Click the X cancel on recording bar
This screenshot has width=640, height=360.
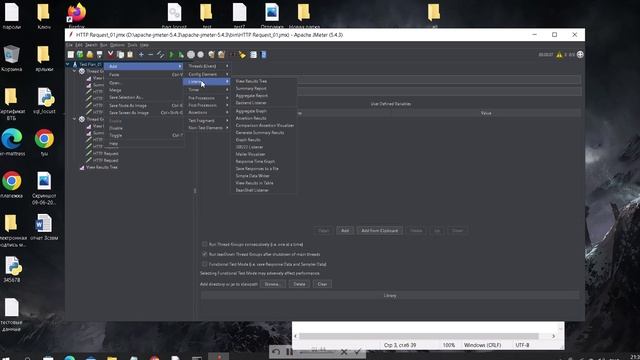click(x=344, y=351)
